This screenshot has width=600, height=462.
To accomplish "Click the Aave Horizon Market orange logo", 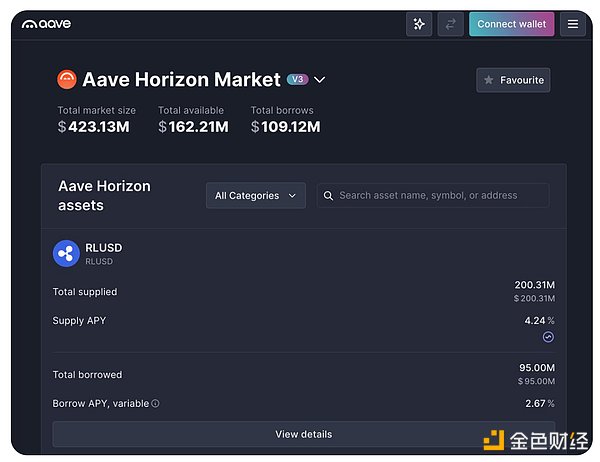I will click(x=67, y=79).
